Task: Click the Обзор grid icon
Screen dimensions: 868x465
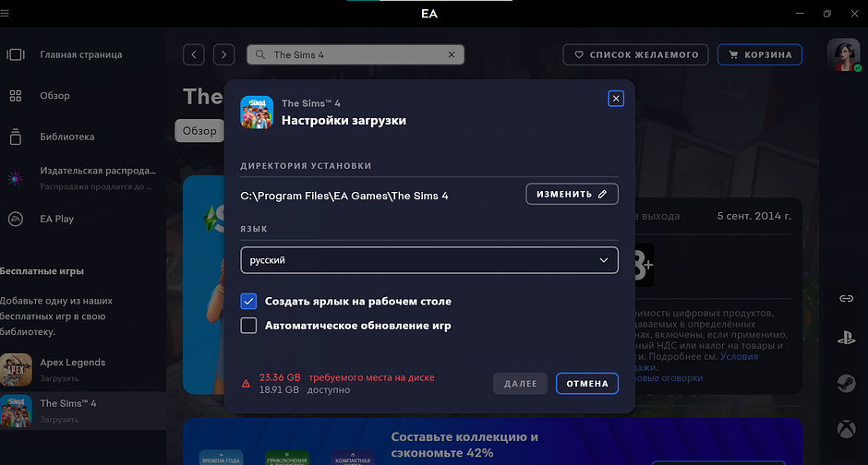Action: pyautogui.click(x=16, y=96)
